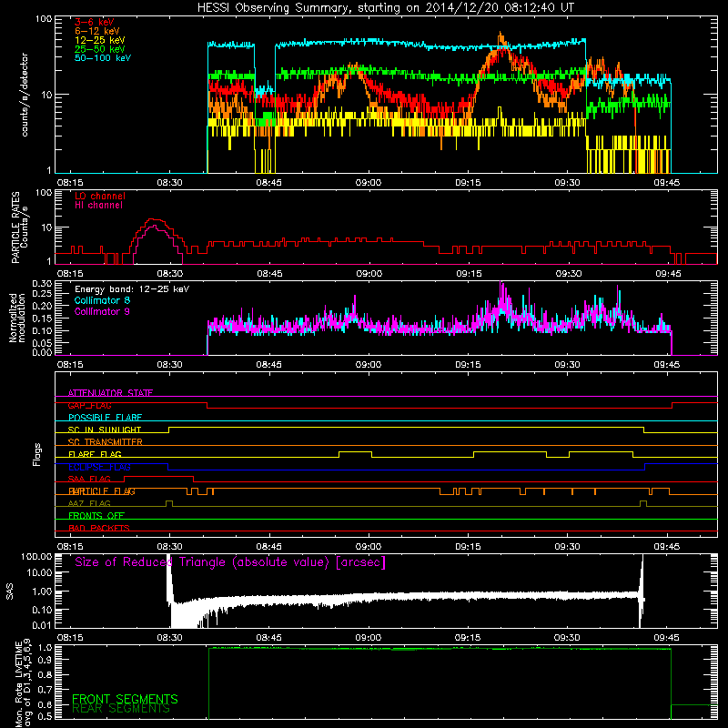The width and height of the screenshot is (728, 728).
Task: Click the Mon. Rate LIVETIME axis label
Action: [23, 683]
